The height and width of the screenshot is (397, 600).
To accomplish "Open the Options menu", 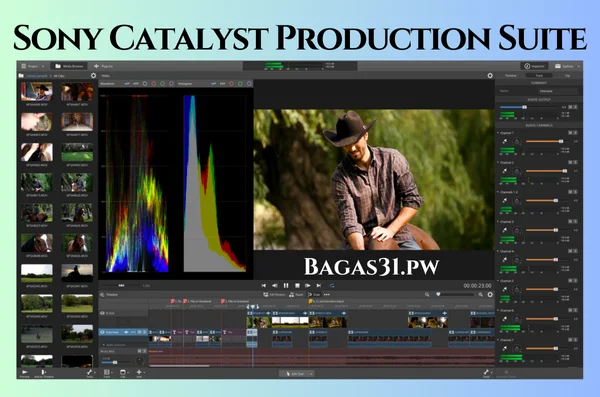I will 567,66.
